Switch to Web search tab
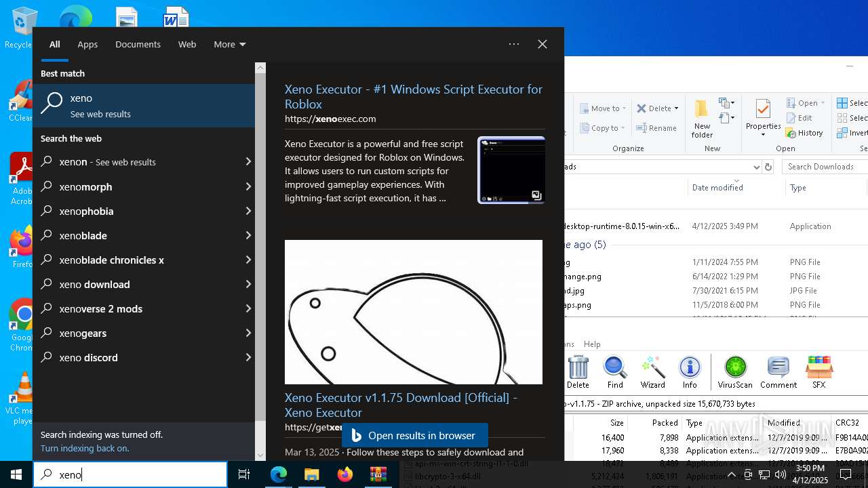Viewport: 868px width, 488px height. (x=187, y=44)
